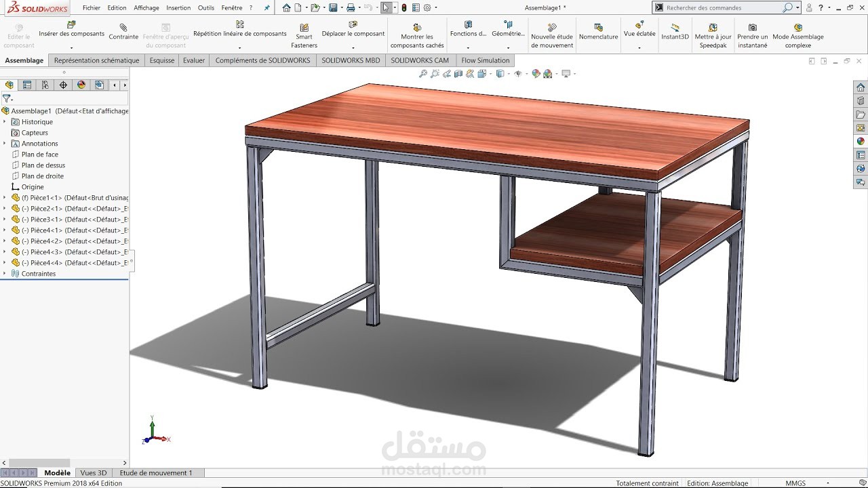Open the Fenêtre menu
The width and height of the screenshot is (868, 488).
pos(232,8)
